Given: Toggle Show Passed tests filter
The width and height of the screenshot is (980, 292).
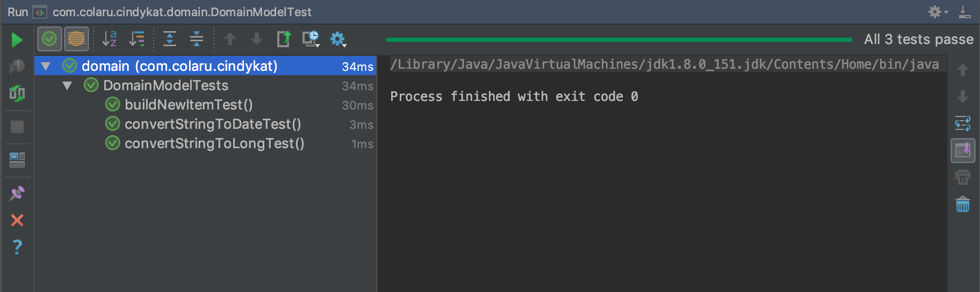Looking at the screenshot, I should click(x=49, y=39).
